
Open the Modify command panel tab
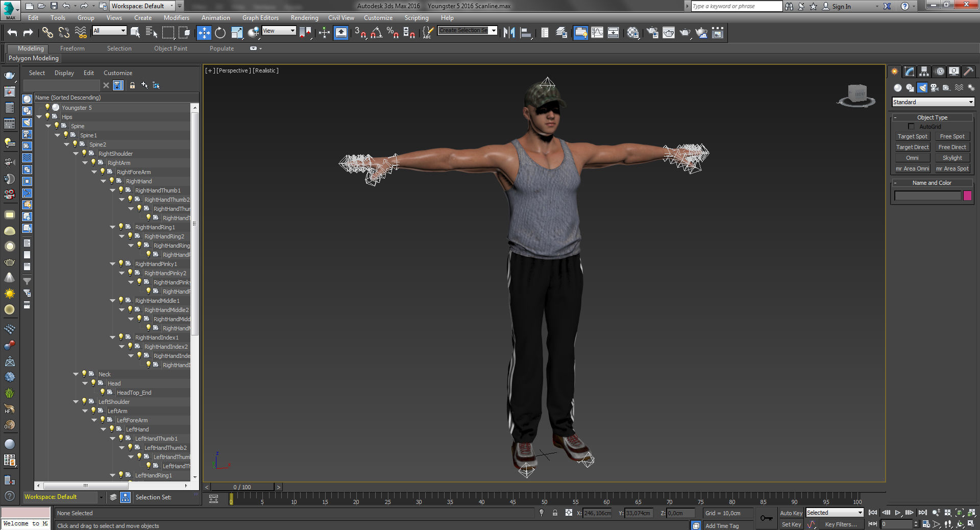(910, 71)
